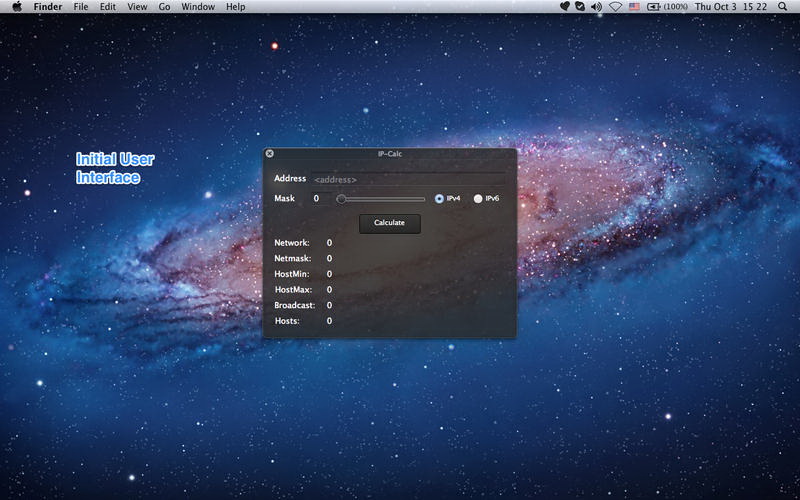This screenshot has width=800, height=500.
Task: Select the IPv4 radio button
Action: point(439,199)
